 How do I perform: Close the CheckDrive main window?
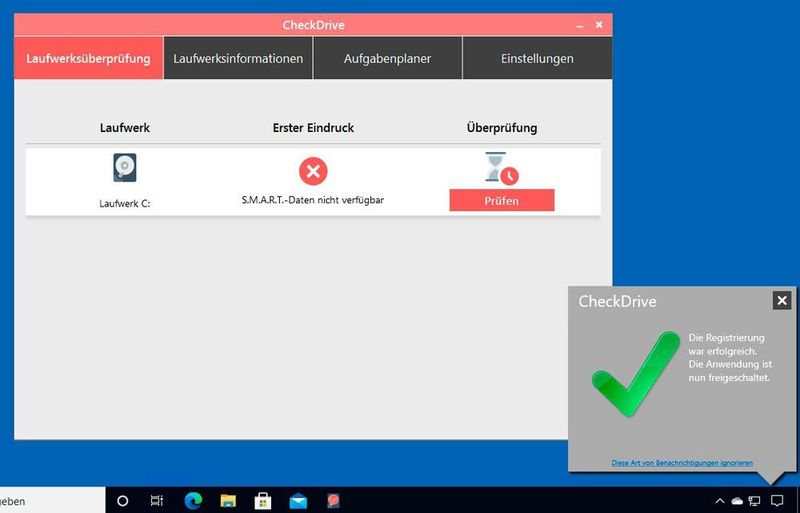[x=599, y=25]
